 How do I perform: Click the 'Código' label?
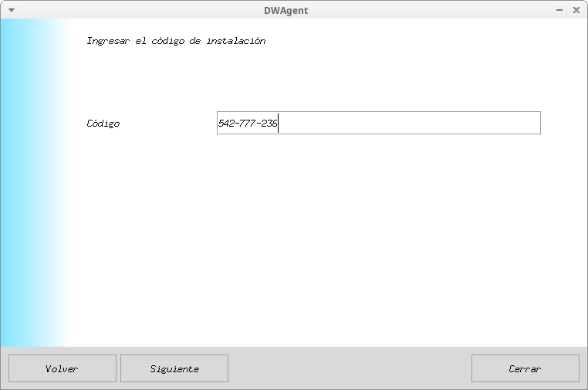click(103, 123)
